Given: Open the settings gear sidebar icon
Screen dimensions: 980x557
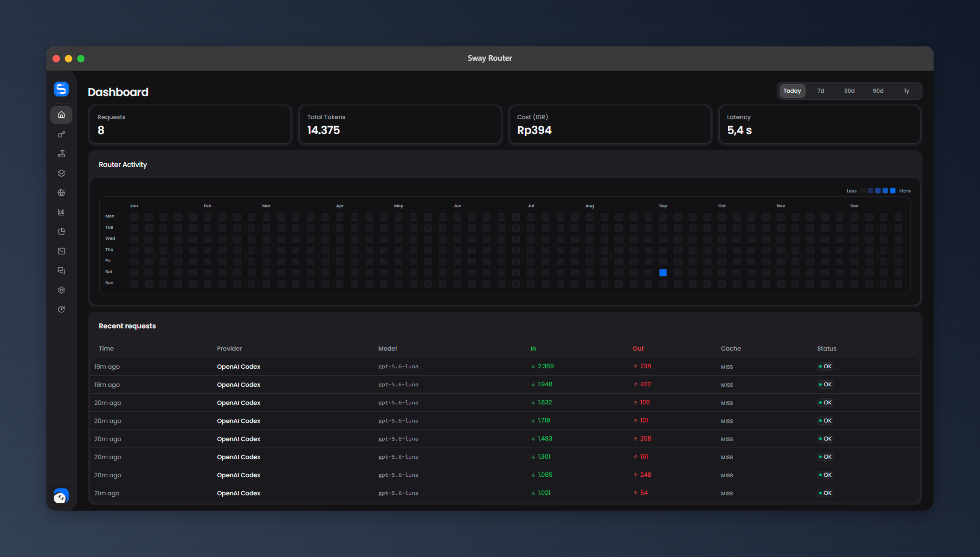Looking at the screenshot, I should [61, 290].
